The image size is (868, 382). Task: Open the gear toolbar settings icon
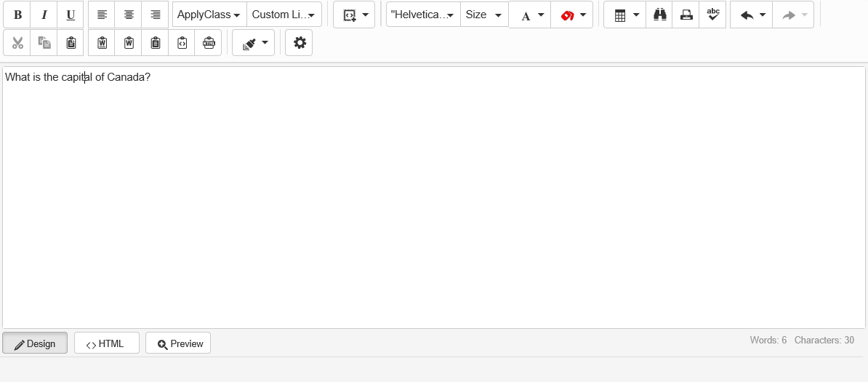tap(299, 43)
